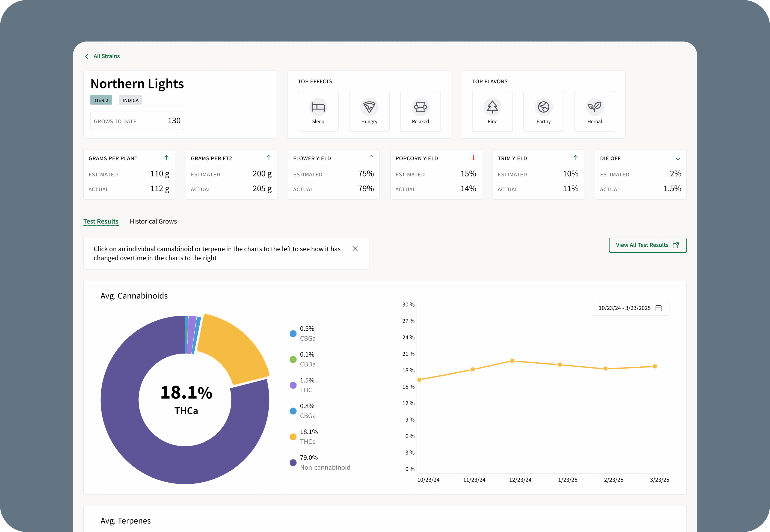Click the purple THC legend entry

click(302, 385)
